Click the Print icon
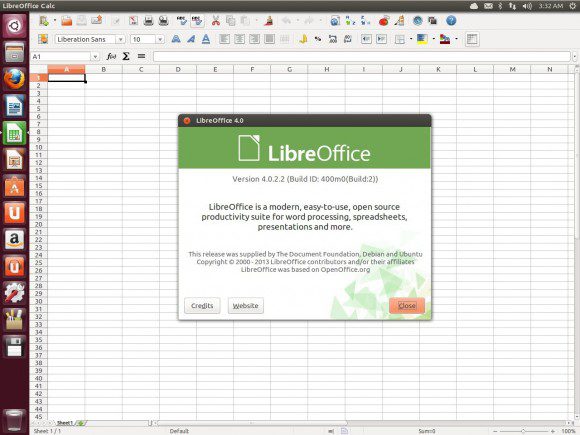Image resolution: width=580 pixels, height=435 pixels. (x=148, y=21)
